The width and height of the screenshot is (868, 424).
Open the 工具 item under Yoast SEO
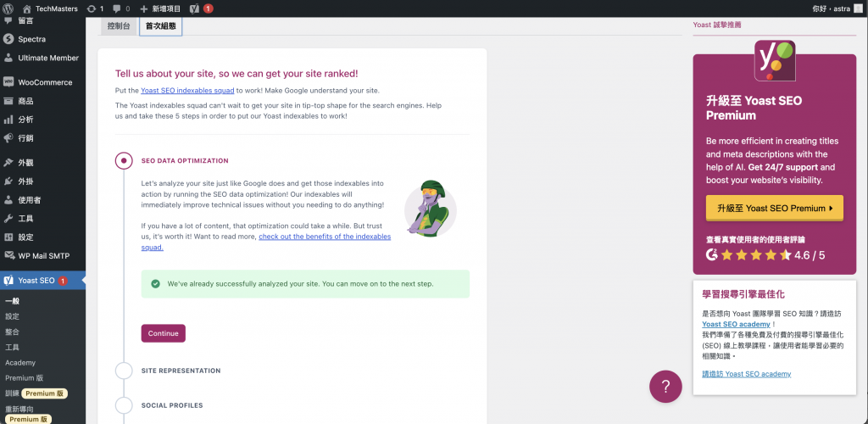(12, 348)
